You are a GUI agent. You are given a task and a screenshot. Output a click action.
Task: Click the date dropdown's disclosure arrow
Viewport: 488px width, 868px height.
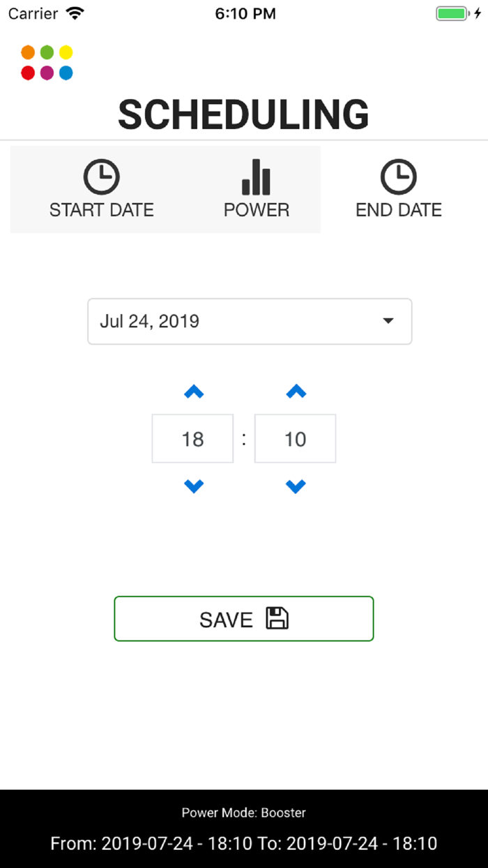point(388,321)
